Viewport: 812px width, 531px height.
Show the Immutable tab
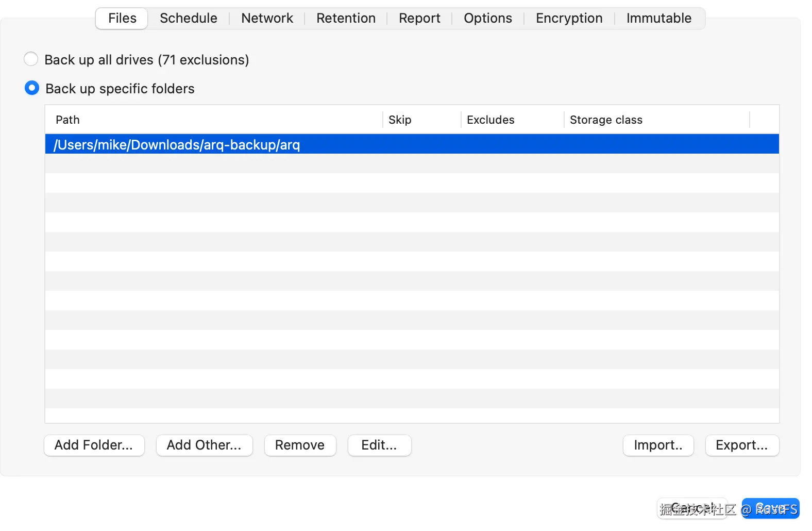658,19
